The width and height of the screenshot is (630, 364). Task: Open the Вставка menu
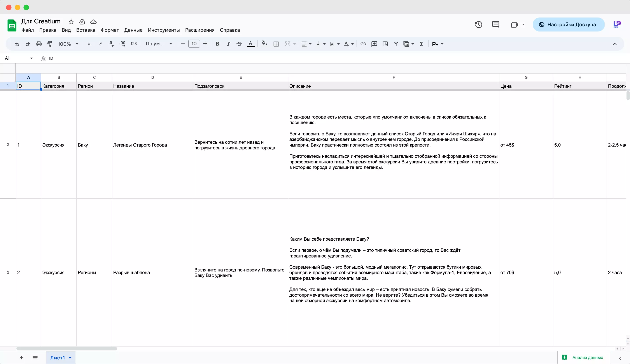click(86, 30)
